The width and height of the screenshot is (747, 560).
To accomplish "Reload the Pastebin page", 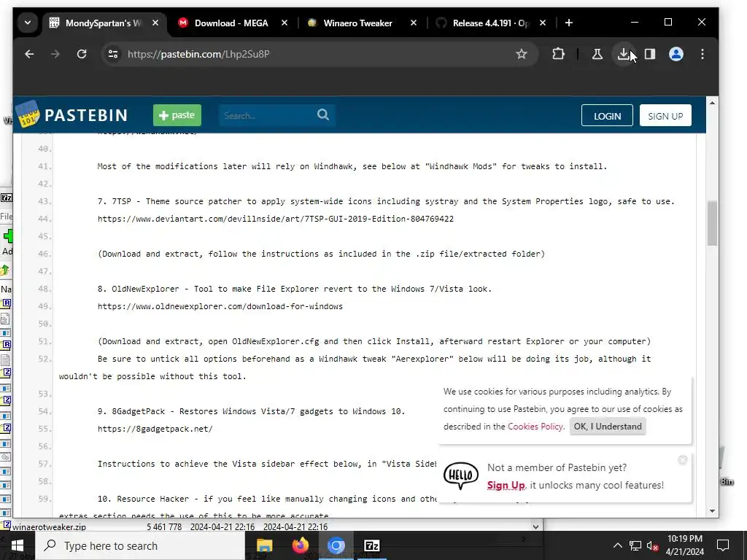I will coord(82,54).
